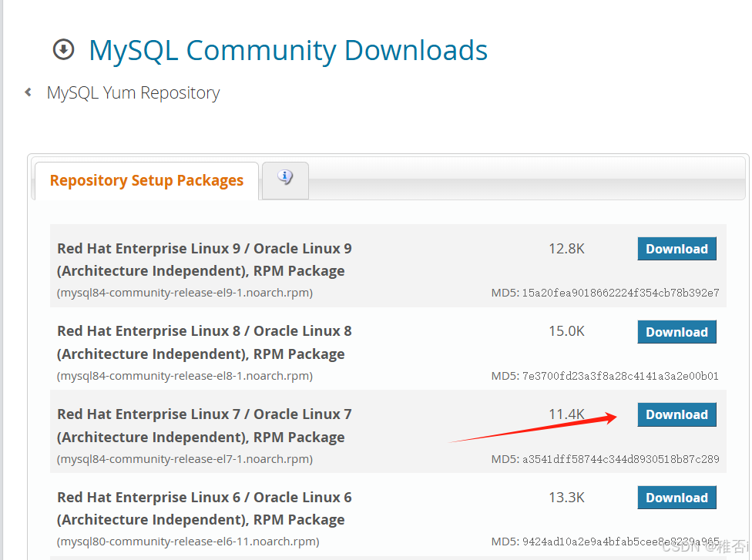Click the MD5 value starting with 7e3700fd

click(x=620, y=376)
